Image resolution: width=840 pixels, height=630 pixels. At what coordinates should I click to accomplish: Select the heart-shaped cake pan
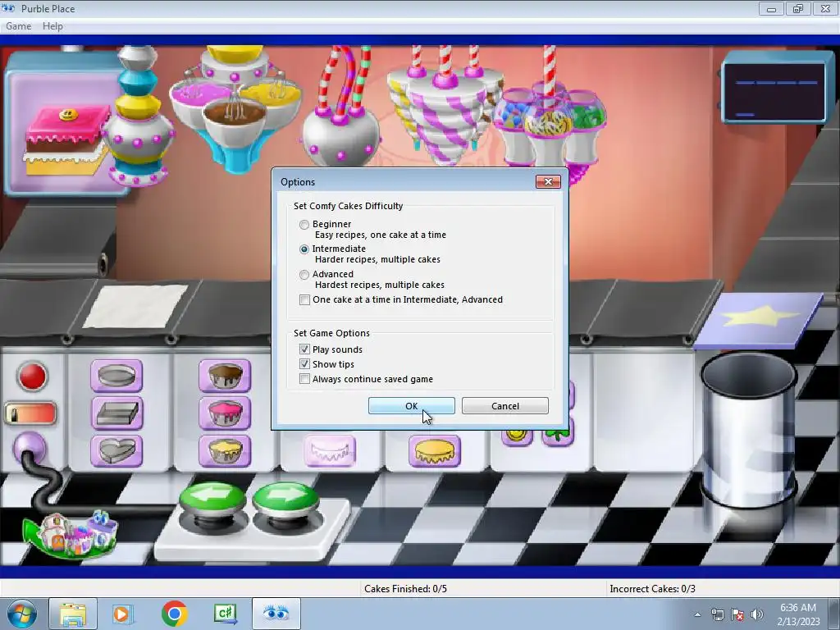pyautogui.click(x=116, y=450)
